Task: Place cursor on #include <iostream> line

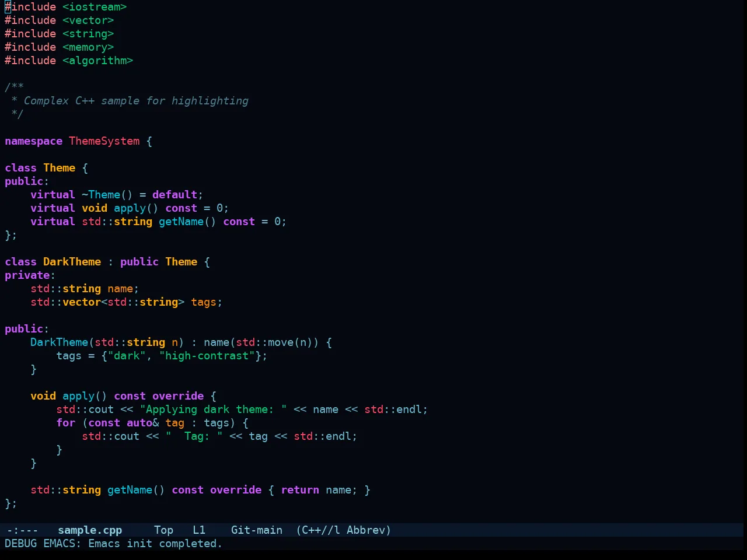Action: click(x=66, y=7)
